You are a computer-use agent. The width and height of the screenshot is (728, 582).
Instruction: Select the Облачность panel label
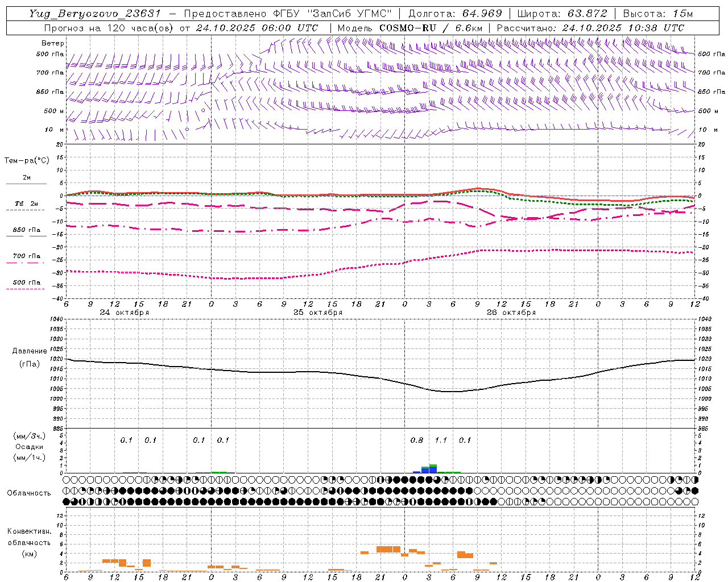coord(29,493)
